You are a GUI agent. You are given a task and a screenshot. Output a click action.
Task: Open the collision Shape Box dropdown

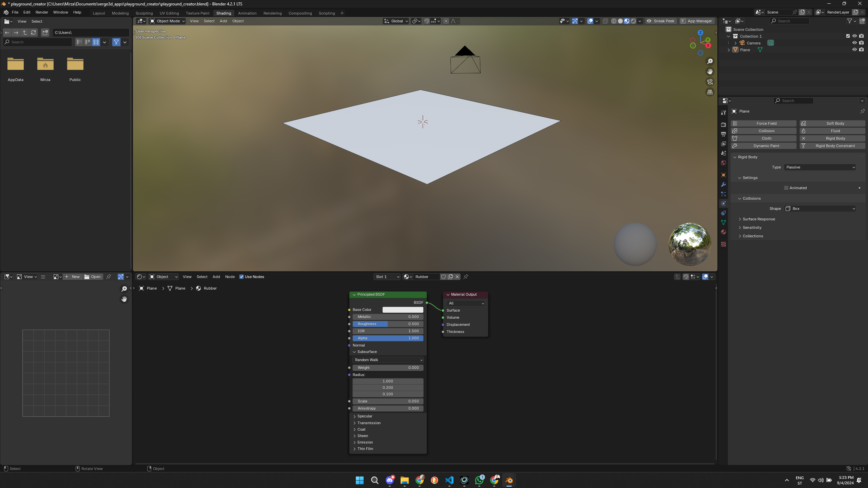[820, 209]
